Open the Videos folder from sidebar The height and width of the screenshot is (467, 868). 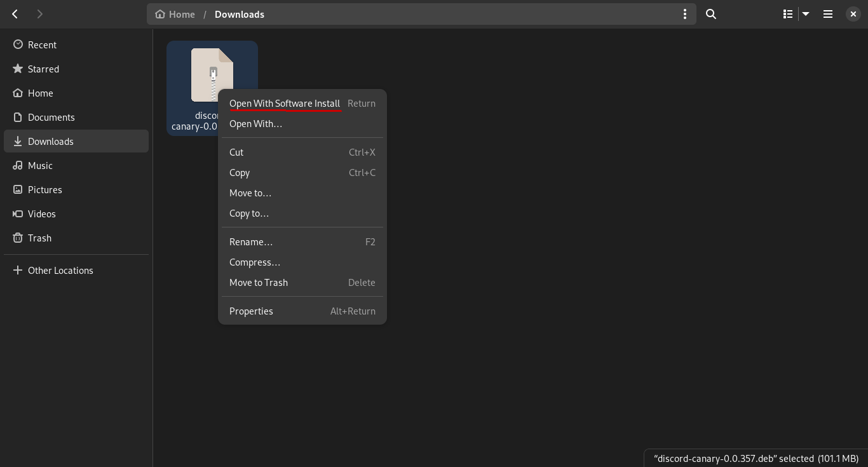point(41,213)
